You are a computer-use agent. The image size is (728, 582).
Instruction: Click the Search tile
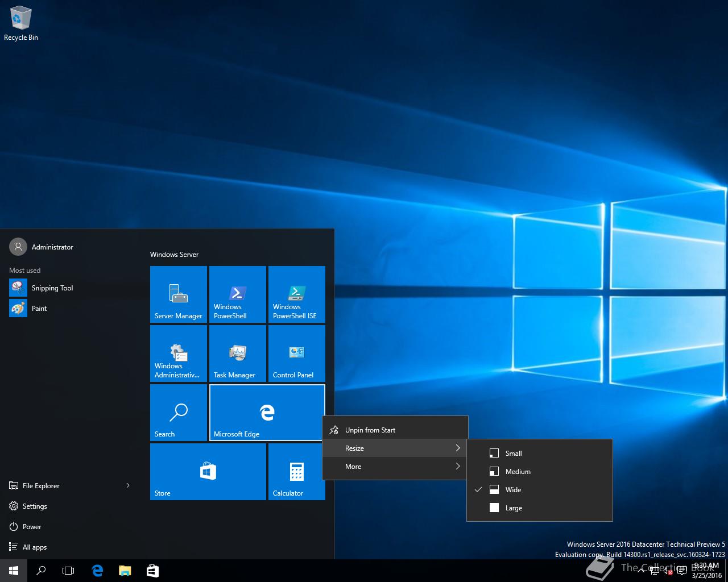[x=179, y=413]
